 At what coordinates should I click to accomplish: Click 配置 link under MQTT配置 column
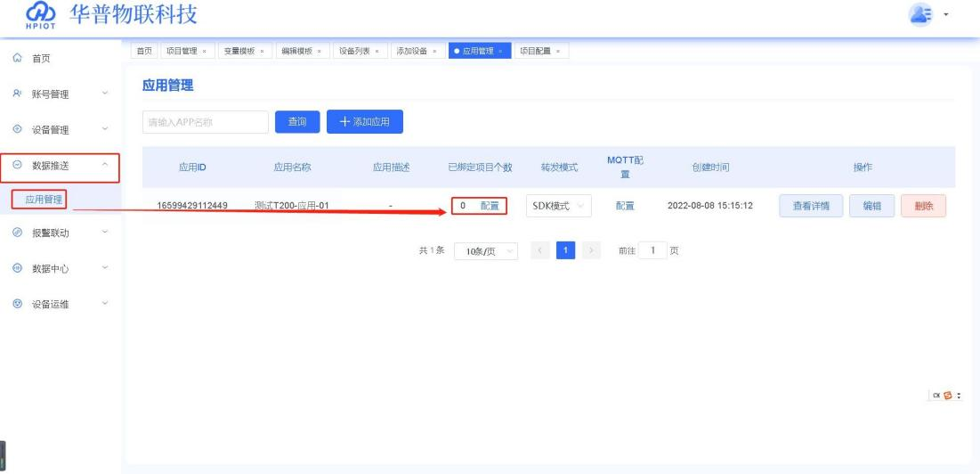tap(625, 206)
